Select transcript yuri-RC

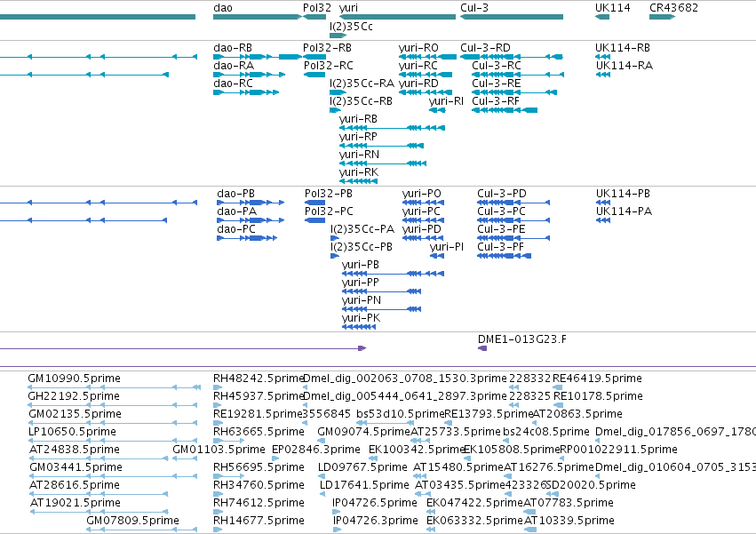426,75
